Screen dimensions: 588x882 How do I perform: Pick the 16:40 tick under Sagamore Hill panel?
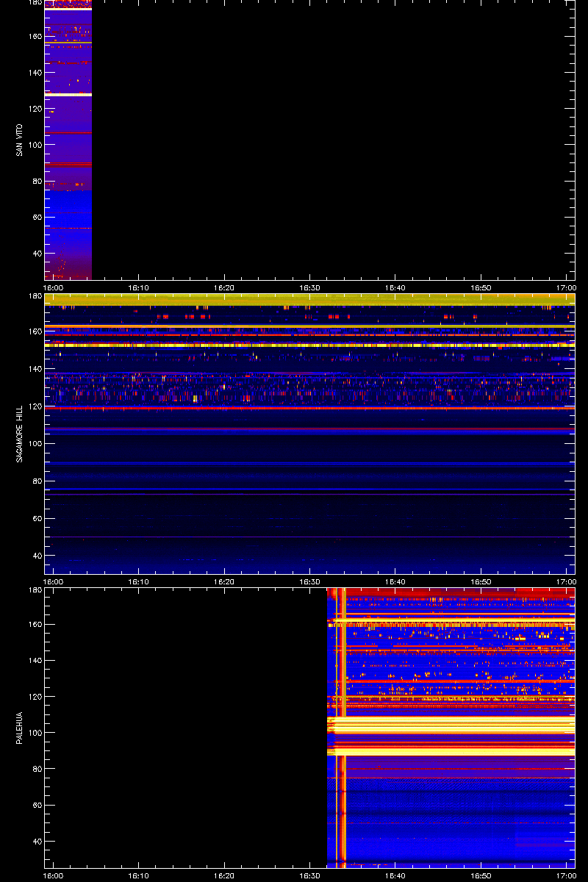[x=395, y=582]
